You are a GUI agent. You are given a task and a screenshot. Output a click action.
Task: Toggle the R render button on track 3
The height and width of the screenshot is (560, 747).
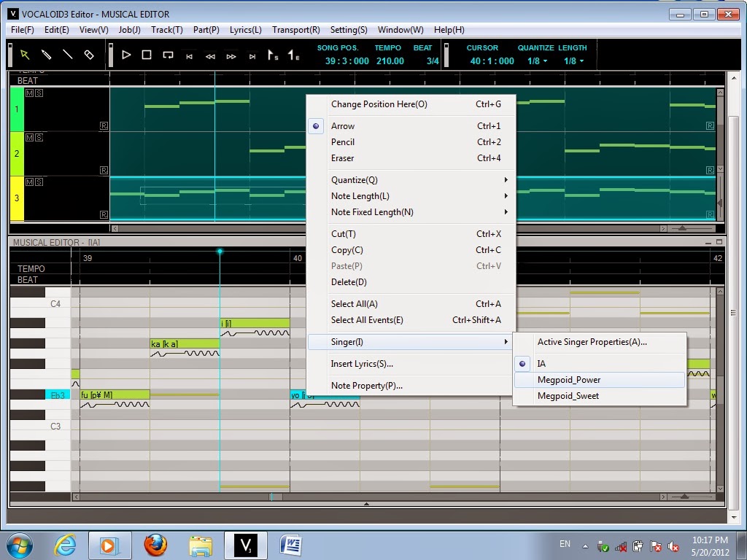pyautogui.click(x=104, y=214)
